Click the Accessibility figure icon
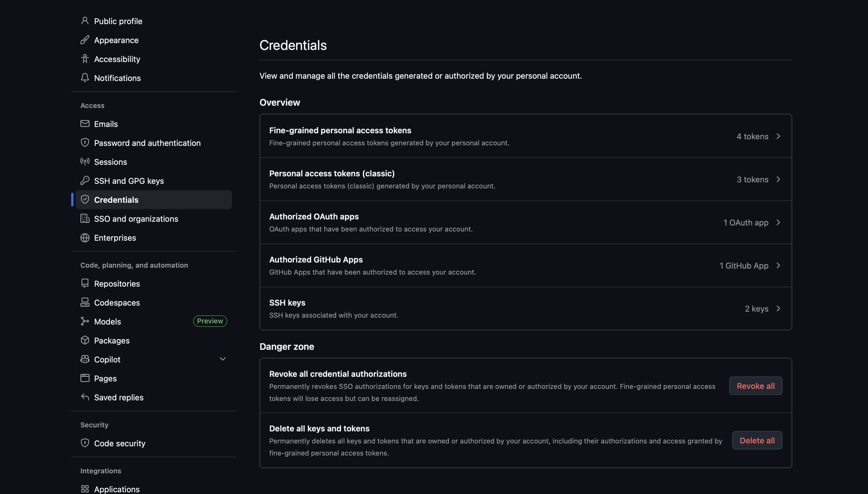 pos(85,59)
